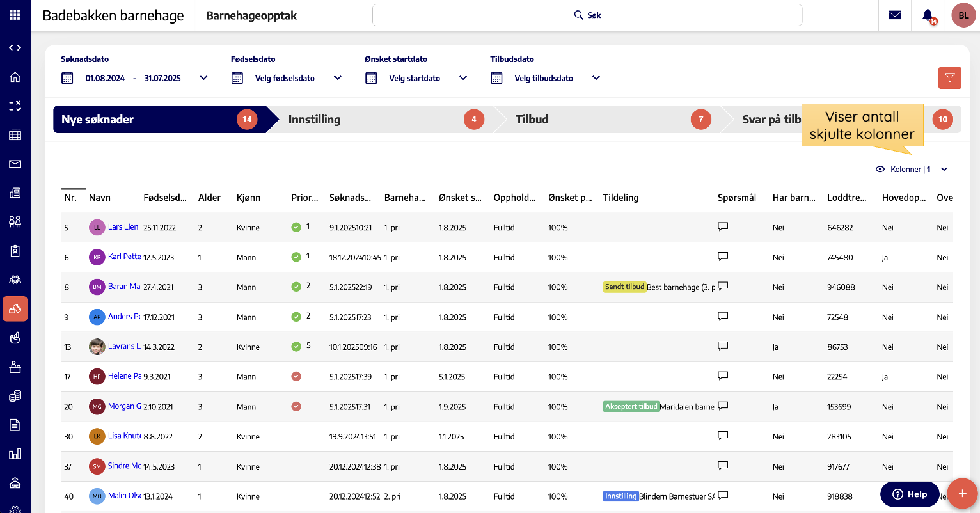This screenshot has height=513, width=980.
Task: Click the Søk search field
Action: [x=587, y=15]
